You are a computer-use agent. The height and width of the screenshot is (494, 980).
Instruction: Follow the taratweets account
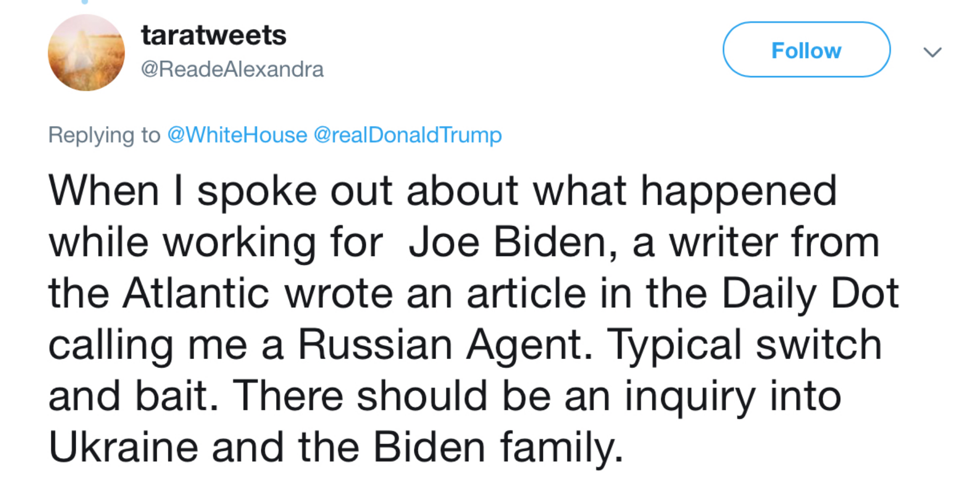pos(806,50)
